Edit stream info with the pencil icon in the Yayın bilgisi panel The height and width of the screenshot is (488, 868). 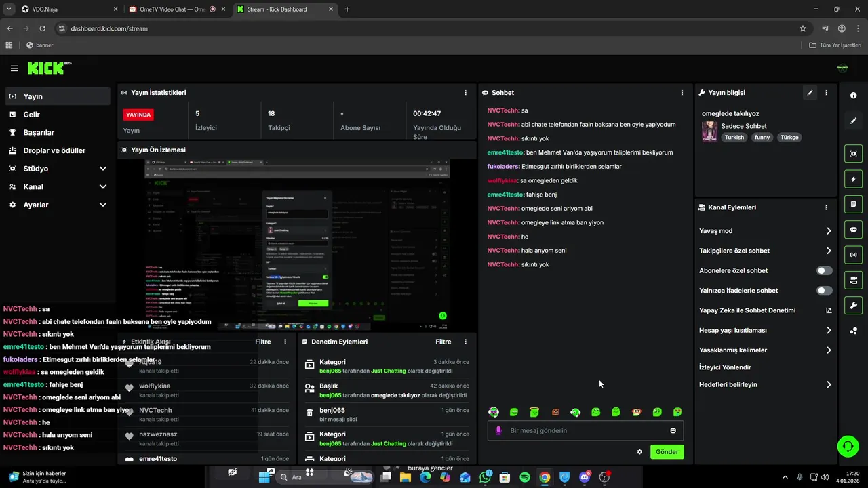tap(810, 93)
